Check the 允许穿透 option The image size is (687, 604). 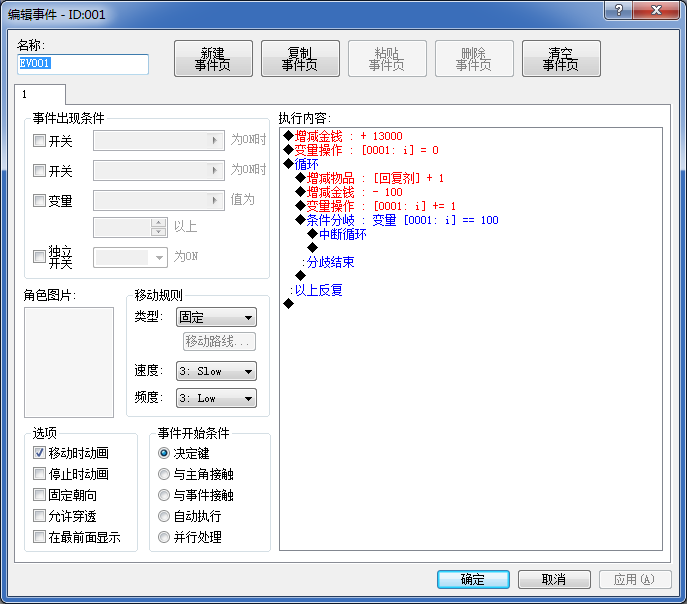[39, 516]
